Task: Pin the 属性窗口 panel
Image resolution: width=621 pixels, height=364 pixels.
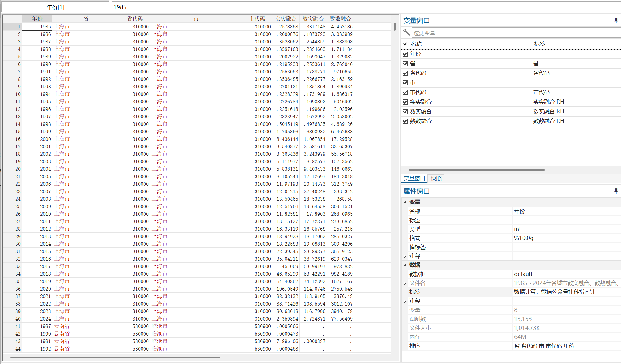Action: [616, 191]
